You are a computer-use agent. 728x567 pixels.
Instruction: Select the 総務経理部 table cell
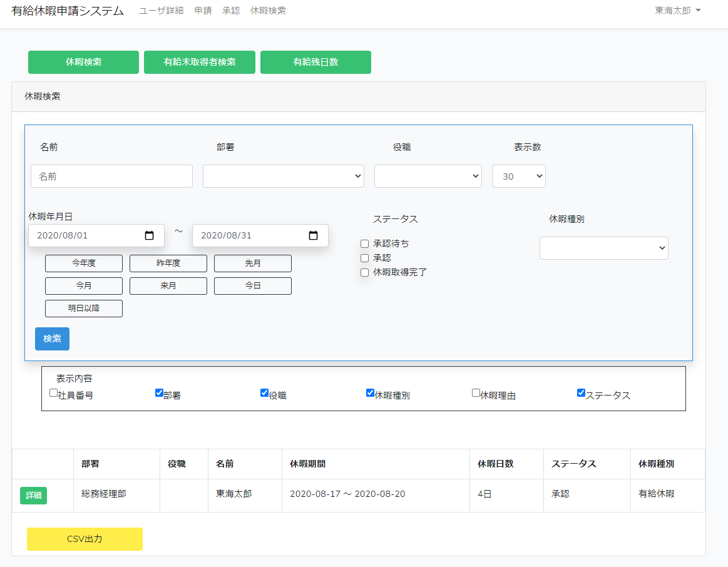116,494
